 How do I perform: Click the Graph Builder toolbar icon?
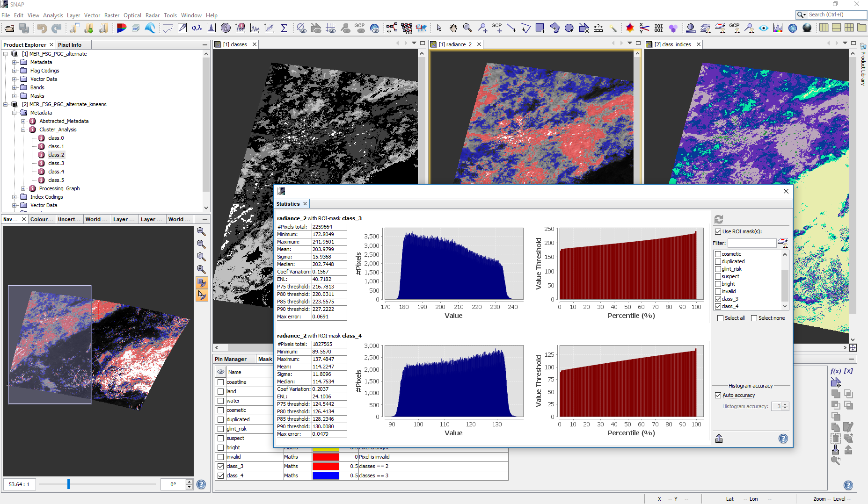pyautogui.click(x=392, y=29)
